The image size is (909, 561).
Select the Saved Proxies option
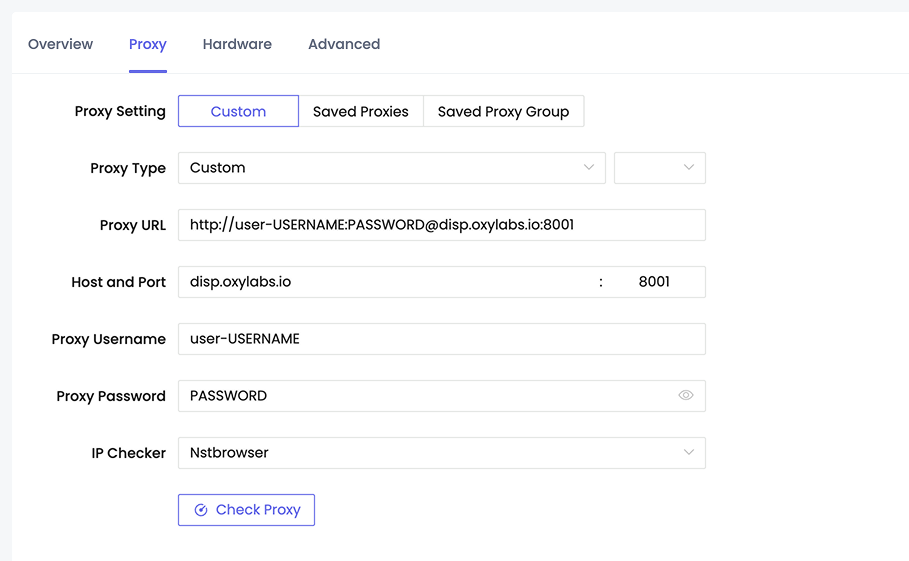[x=360, y=112]
